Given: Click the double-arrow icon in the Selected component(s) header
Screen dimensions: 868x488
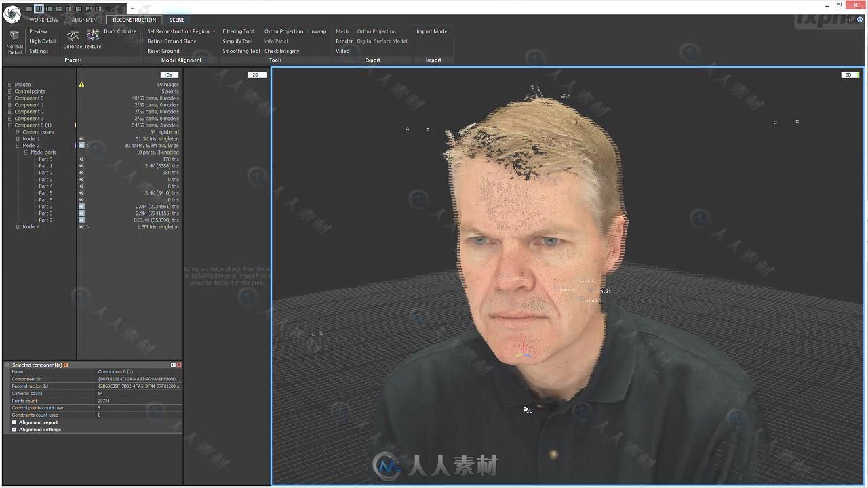Looking at the screenshot, I should 173,365.
